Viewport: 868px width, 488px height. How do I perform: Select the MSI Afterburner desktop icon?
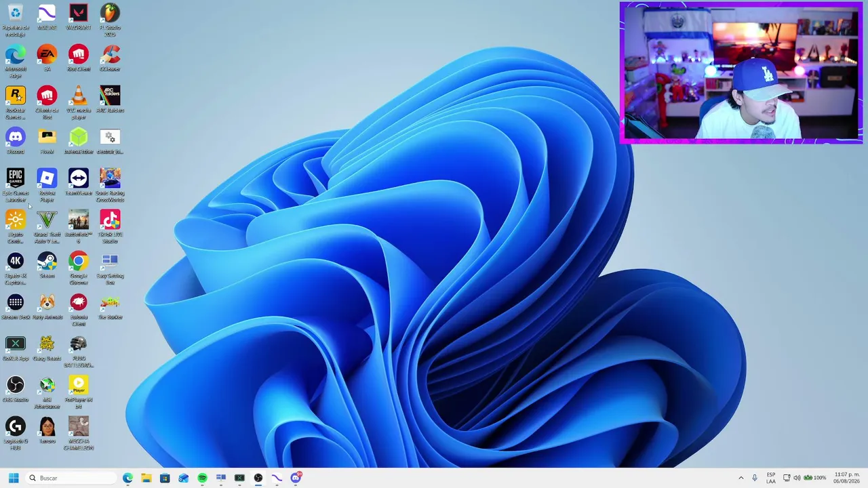pyautogui.click(x=47, y=392)
